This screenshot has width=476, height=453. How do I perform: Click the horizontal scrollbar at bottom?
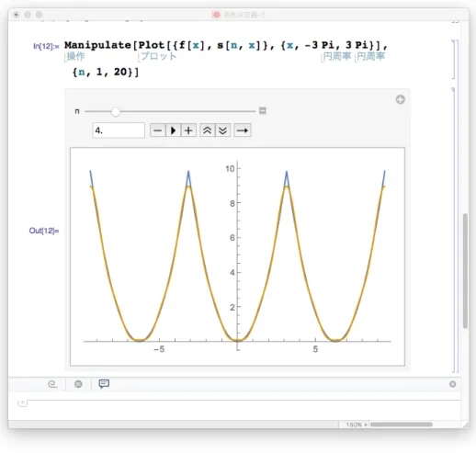(402, 425)
